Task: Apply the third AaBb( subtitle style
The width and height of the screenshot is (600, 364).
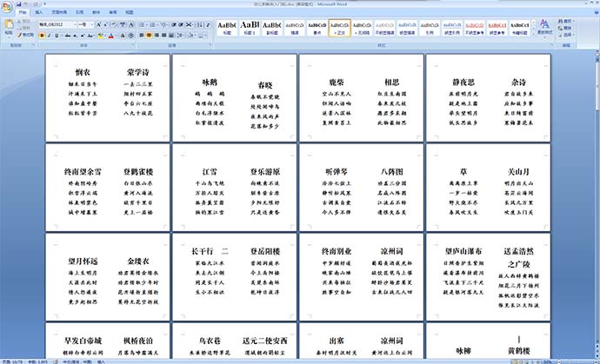Action: [x=272, y=28]
